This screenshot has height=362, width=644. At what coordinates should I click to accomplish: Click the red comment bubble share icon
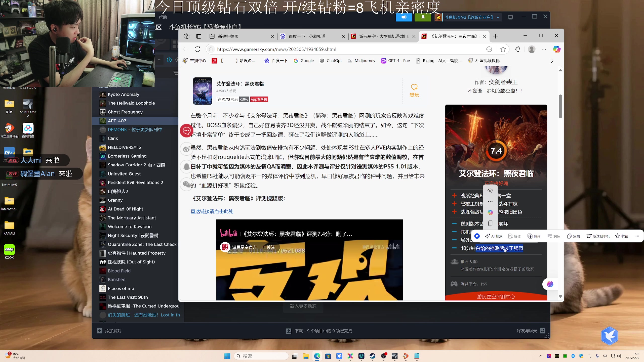tap(187, 130)
